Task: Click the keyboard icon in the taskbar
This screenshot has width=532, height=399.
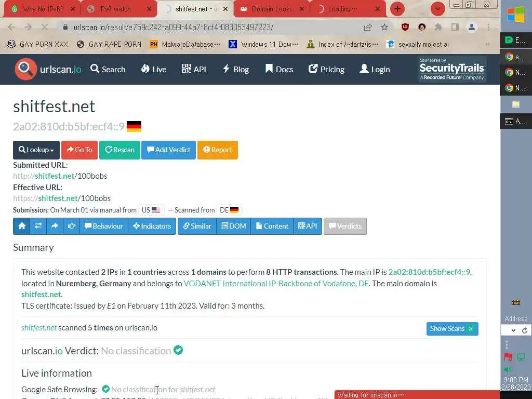Action: coord(516,302)
